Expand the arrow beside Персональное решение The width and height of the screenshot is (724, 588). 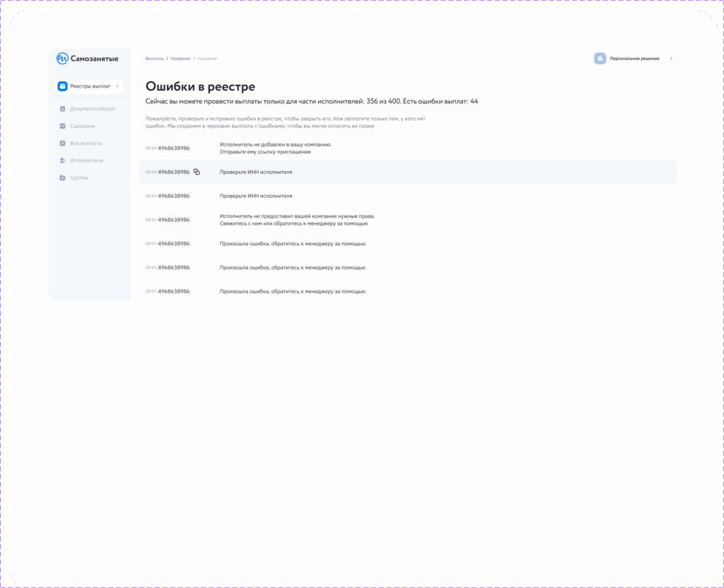click(671, 59)
